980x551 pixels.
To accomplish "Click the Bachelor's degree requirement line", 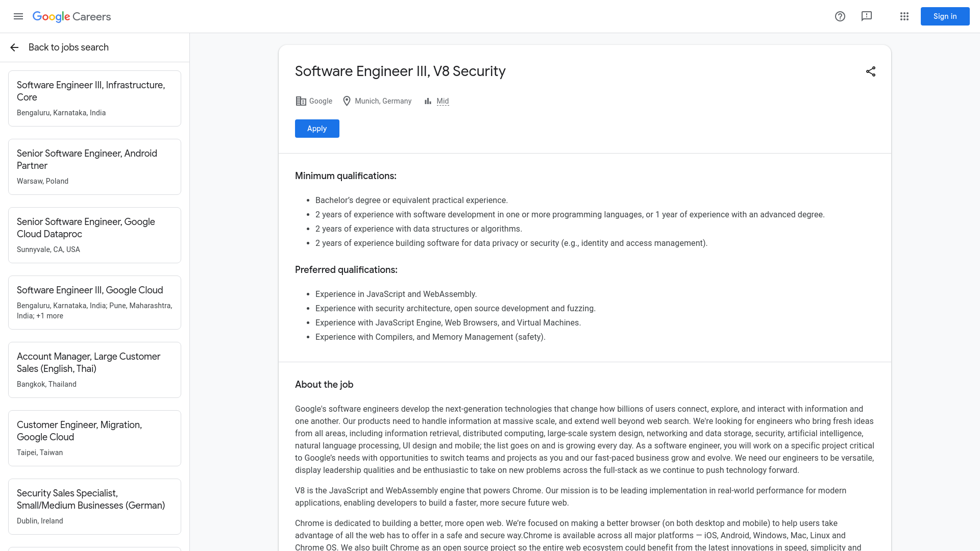I will click(x=411, y=201).
